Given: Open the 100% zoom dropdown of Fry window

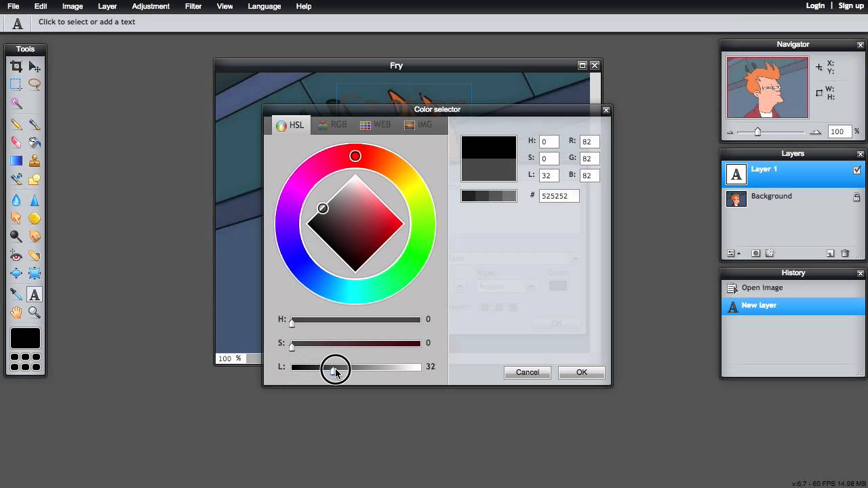Looking at the screenshot, I should [231, 359].
